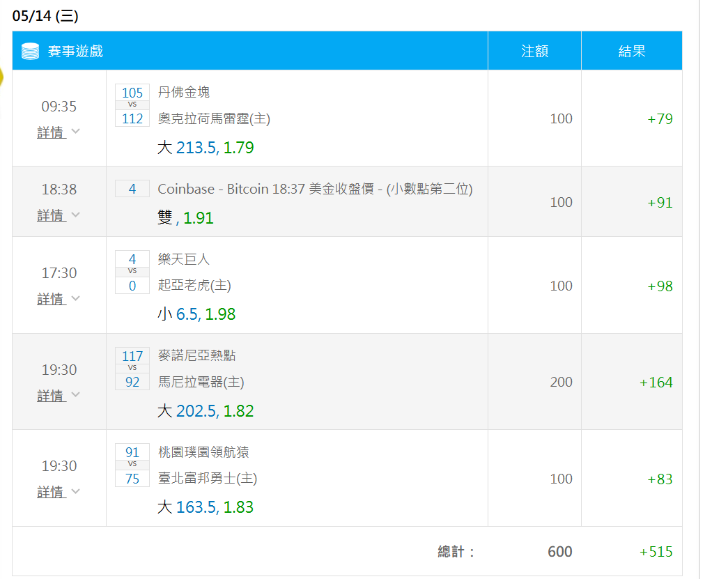Image resolution: width=728 pixels, height=579 pixels.
Task: Click the 總計 label
Action: click(x=456, y=552)
